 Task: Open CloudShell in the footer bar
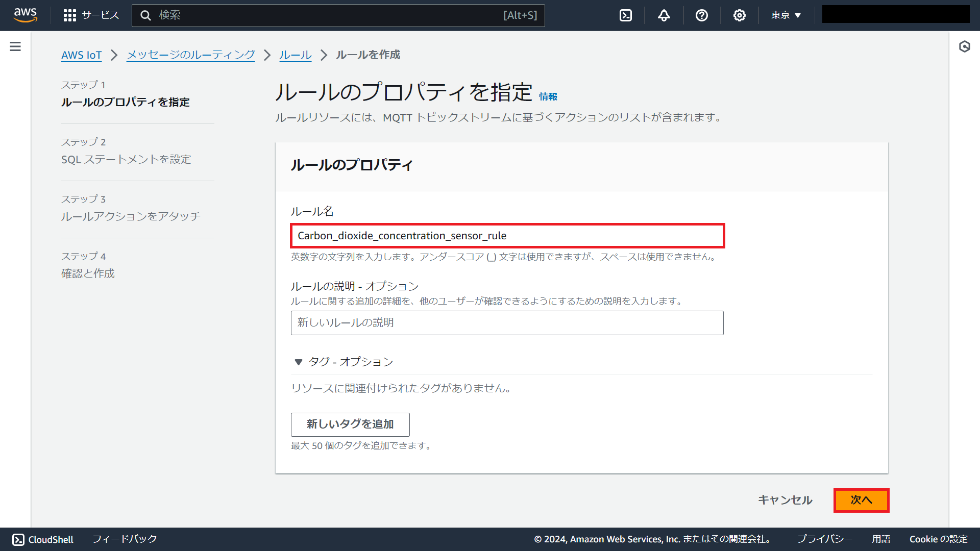click(x=43, y=539)
